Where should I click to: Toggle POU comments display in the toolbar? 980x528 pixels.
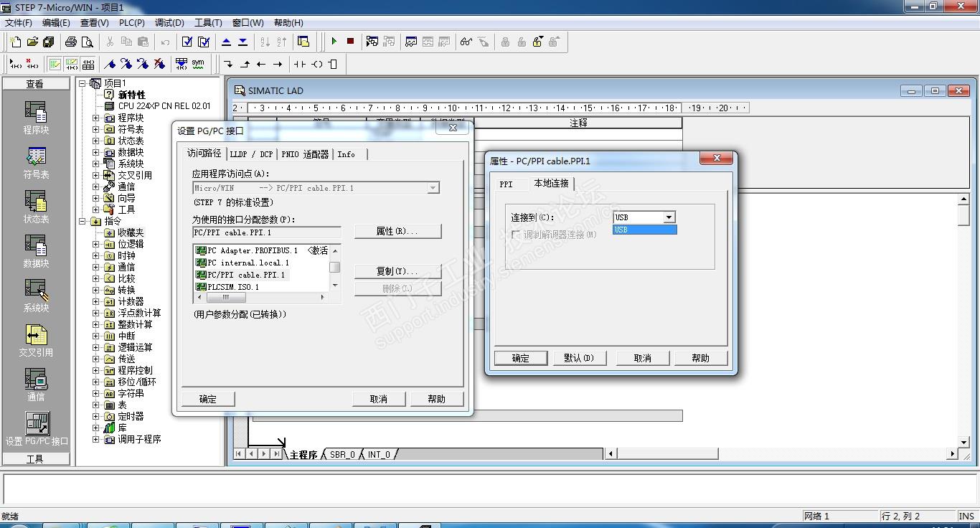55,64
